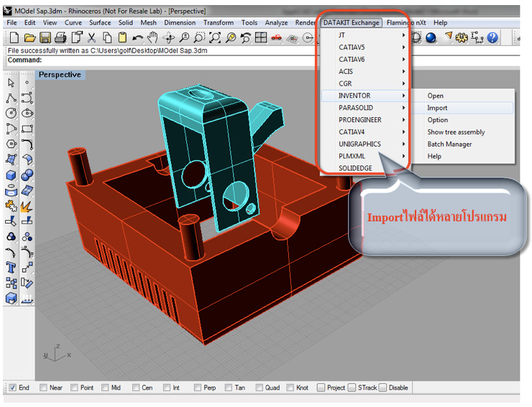Expand the UNIGRAPHICS submenu
The height and width of the screenshot is (407, 532).
[x=365, y=144]
